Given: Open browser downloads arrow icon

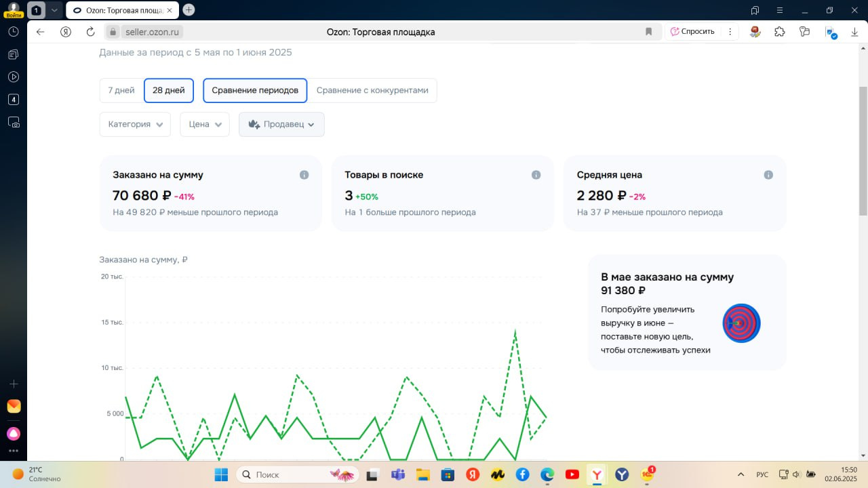Looking at the screenshot, I should (854, 32).
